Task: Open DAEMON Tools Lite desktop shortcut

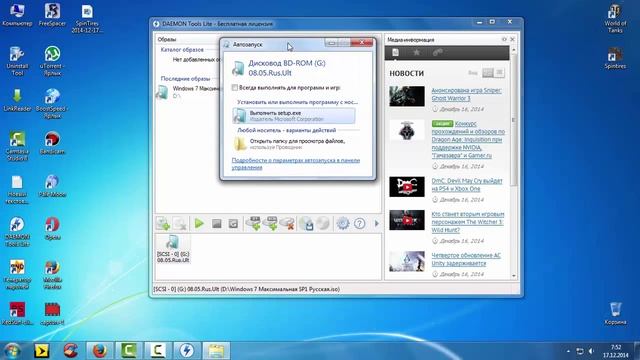Action: click(x=17, y=232)
